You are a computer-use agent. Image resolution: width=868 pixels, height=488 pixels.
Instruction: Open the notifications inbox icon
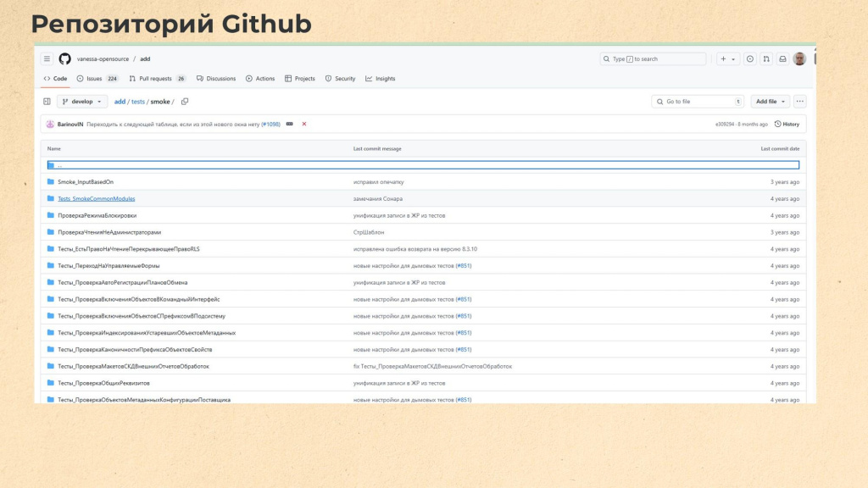point(782,58)
